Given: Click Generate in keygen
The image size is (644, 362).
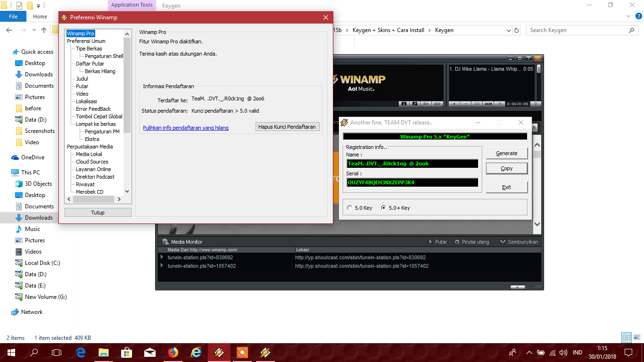Looking at the screenshot, I should click(507, 153).
